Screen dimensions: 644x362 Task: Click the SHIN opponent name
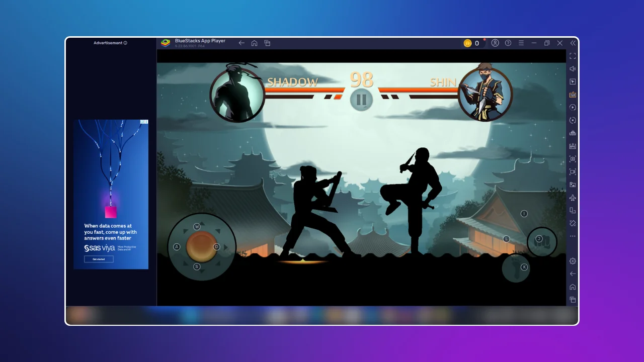[443, 82]
